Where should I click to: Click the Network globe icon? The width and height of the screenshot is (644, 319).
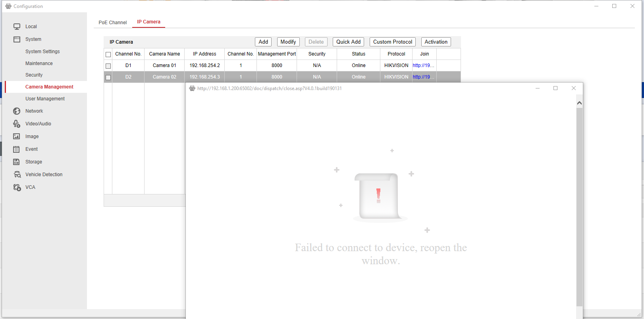pos(17,111)
